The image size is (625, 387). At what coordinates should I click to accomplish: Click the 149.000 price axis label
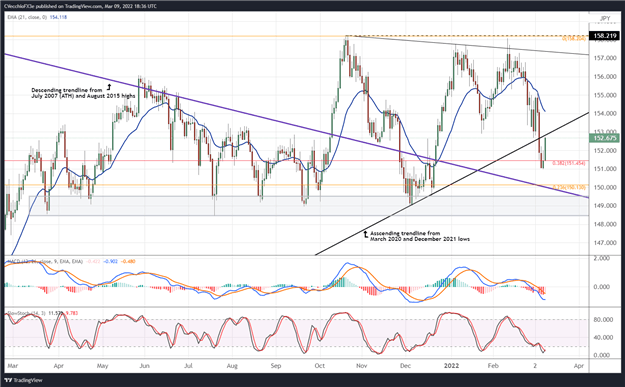click(605, 206)
